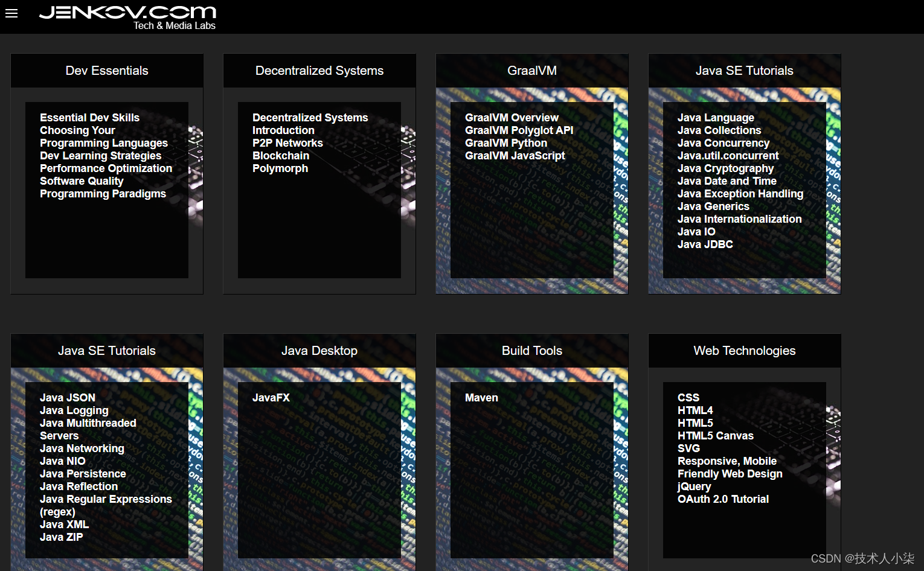Open Software Quality tutorial
Viewport: 924px width, 571px height.
82,181
